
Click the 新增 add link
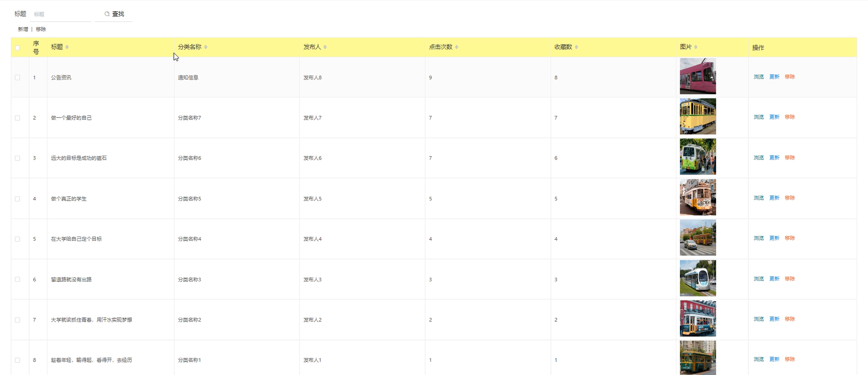click(x=23, y=29)
